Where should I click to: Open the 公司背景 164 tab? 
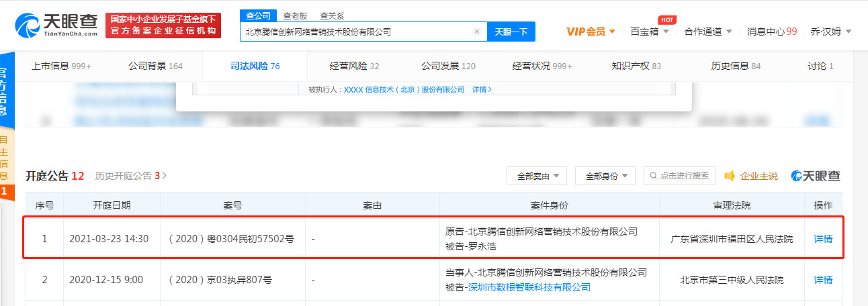click(x=155, y=66)
